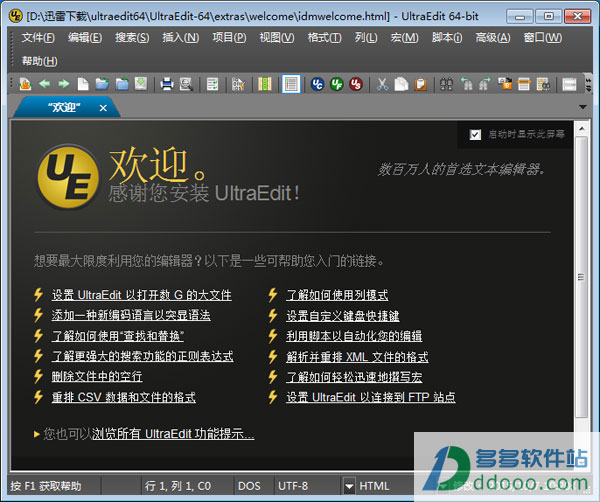The width and height of the screenshot is (600, 502).
Task: Create a new blank file
Action: tap(83, 84)
